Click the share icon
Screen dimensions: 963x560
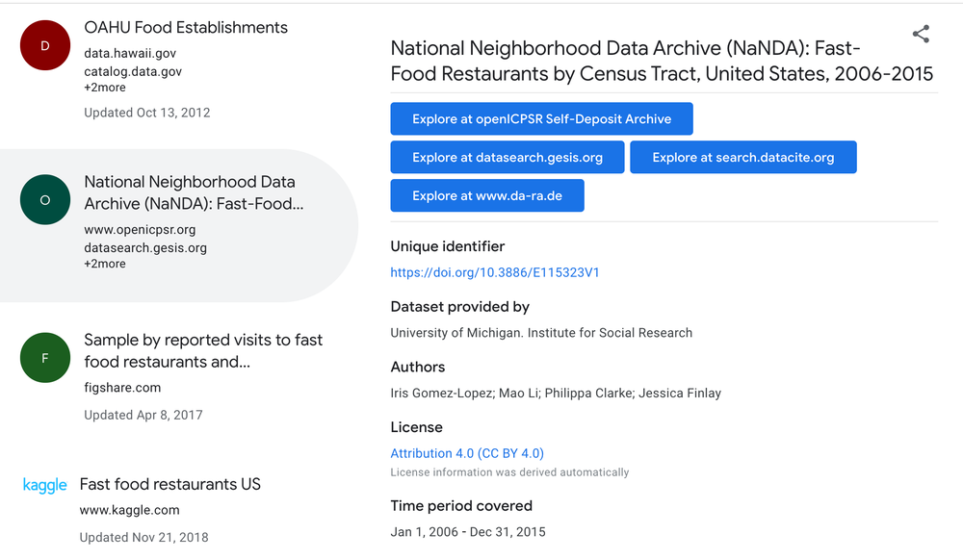pos(921,34)
